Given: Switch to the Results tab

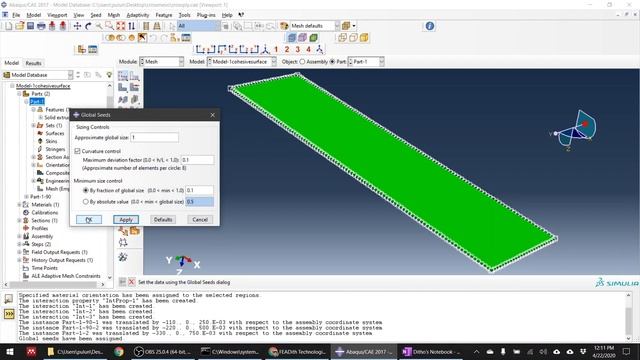Looking at the screenshot, I should tap(33, 63).
